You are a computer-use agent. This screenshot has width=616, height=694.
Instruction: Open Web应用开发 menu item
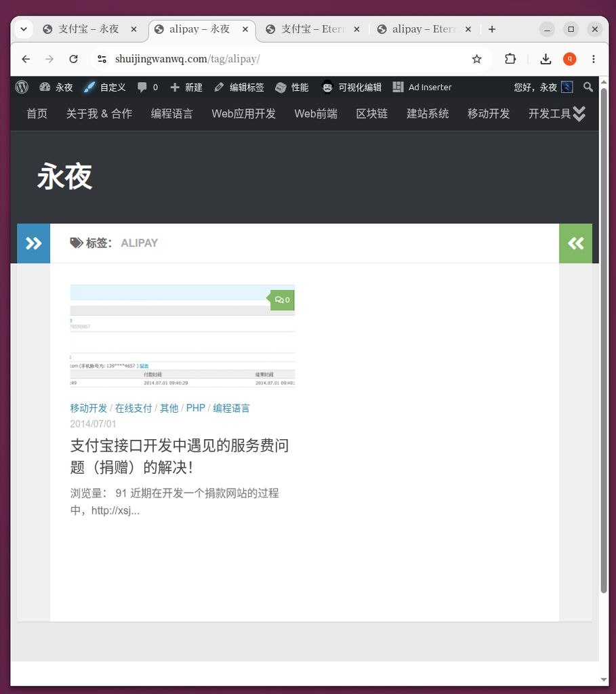(x=244, y=114)
